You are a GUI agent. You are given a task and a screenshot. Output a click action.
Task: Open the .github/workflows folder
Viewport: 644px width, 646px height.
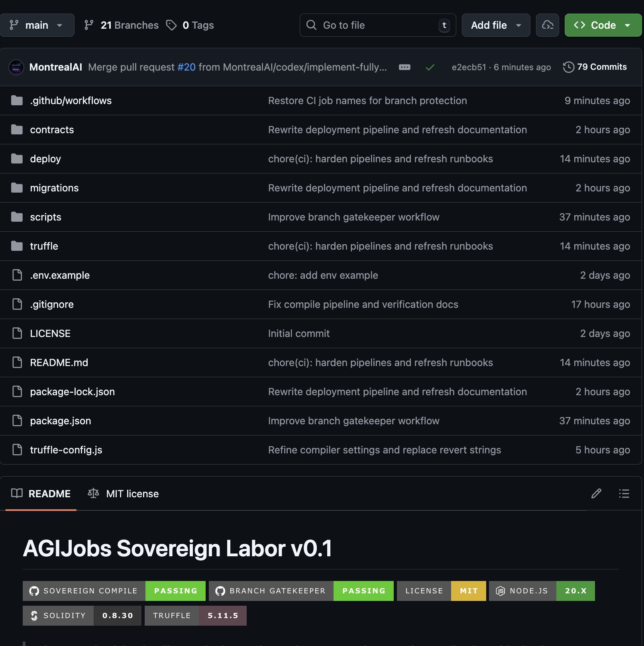71,100
